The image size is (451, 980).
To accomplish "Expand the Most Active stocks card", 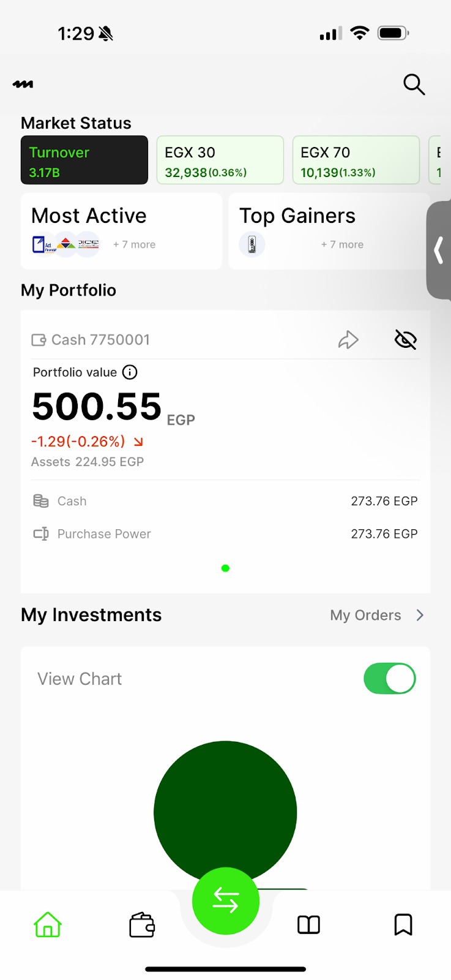I will point(121,231).
